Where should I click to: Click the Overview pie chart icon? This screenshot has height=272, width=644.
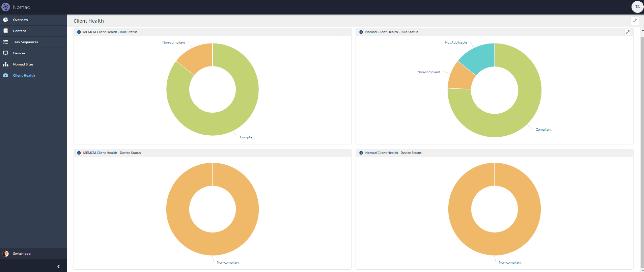[x=5, y=20]
